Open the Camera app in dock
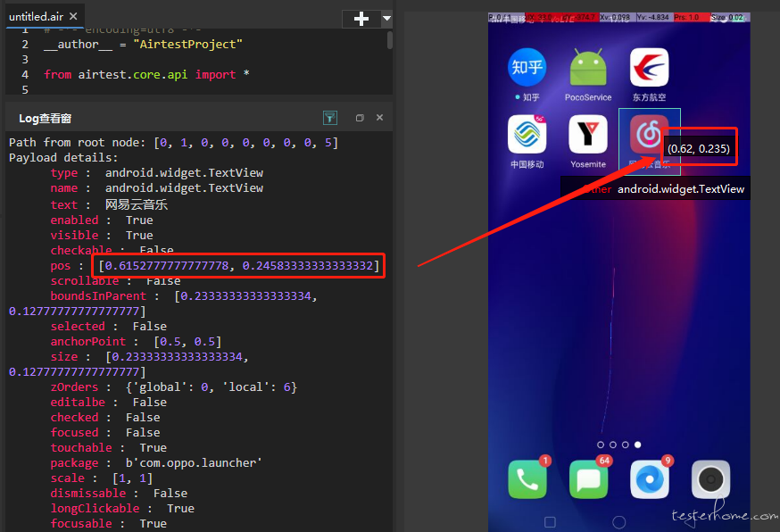780x532 pixels. tap(711, 479)
